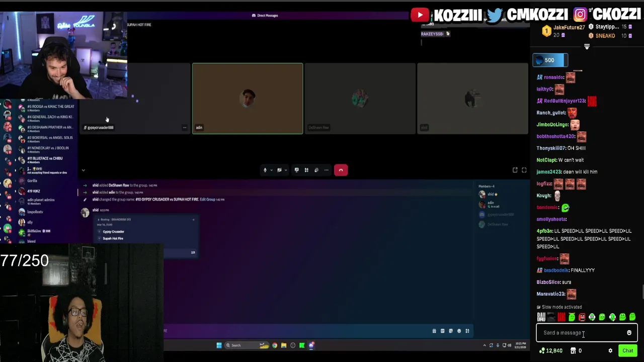
Task: Click the Kick chat scrollbar
Action: (x=642, y=292)
